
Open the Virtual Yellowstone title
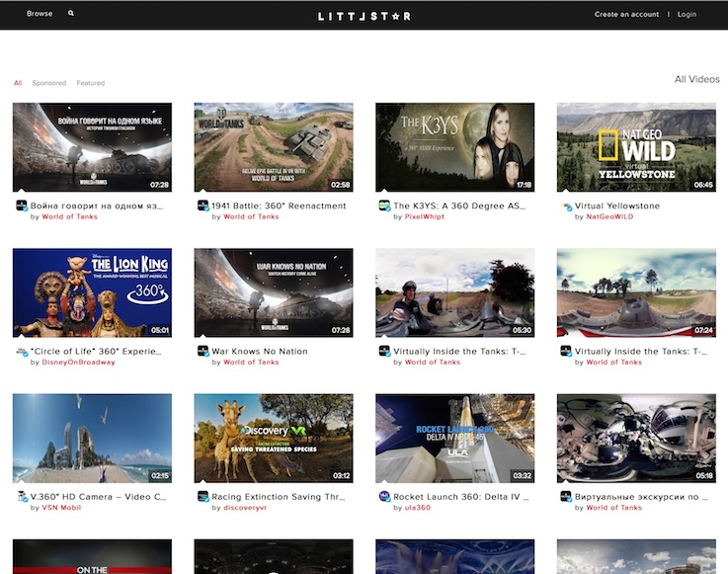click(617, 205)
